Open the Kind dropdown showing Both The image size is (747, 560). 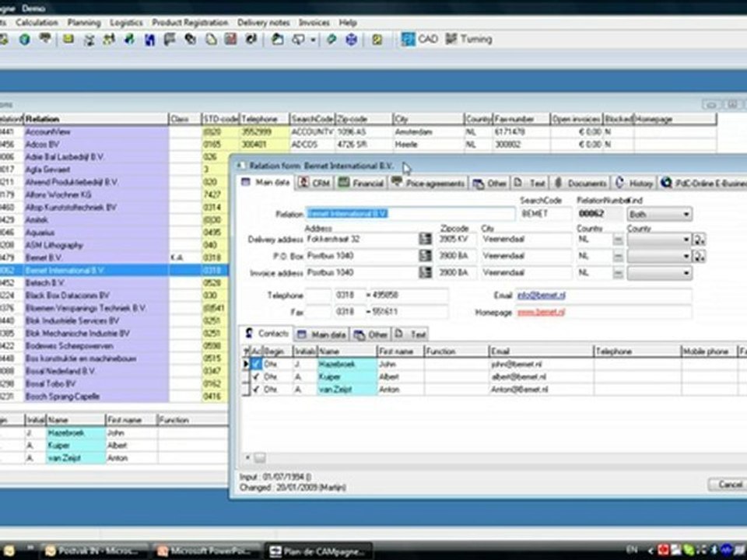(x=659, y=215)
